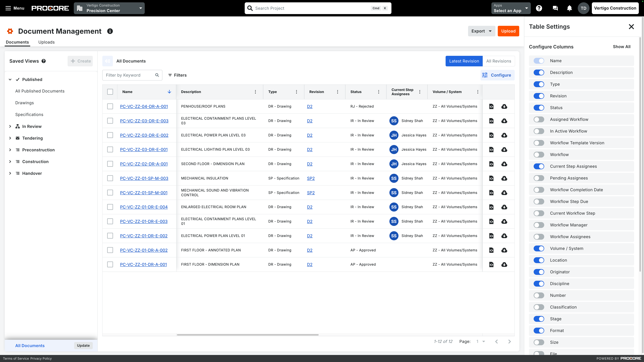Screen dimensions: 644x362
Task: Switch to the All Revisions tab
Action: 498,61
